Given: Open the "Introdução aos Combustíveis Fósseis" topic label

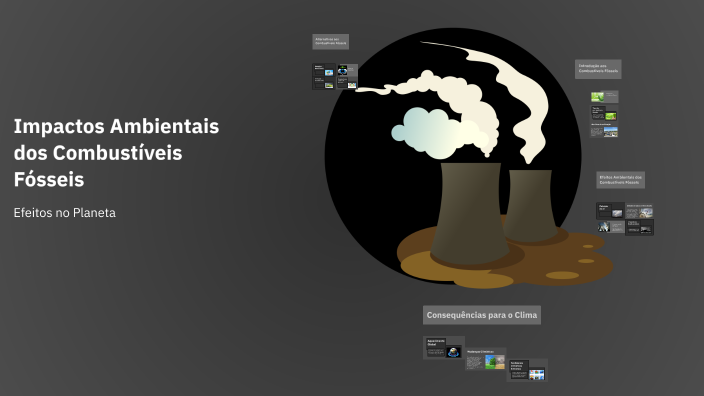Looking at the screenshot, I should 598,69.
